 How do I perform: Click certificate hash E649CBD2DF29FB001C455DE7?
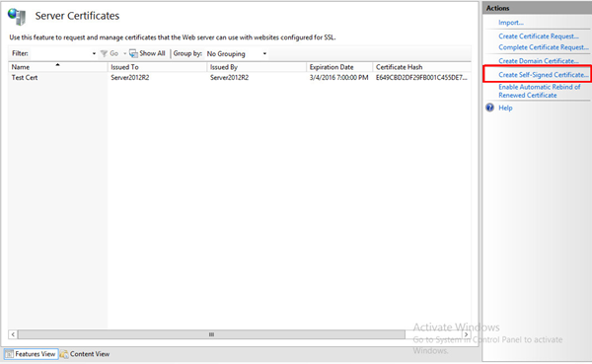(x=421, y=78)
